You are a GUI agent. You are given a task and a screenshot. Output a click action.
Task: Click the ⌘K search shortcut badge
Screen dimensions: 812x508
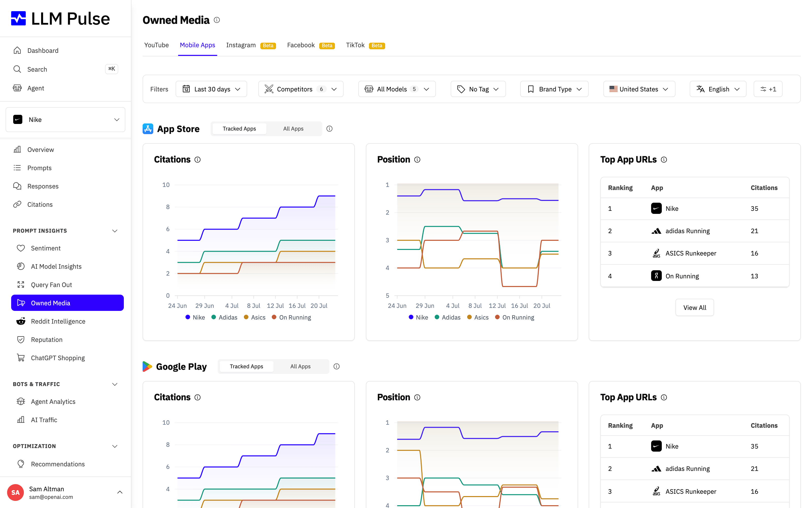111,69
